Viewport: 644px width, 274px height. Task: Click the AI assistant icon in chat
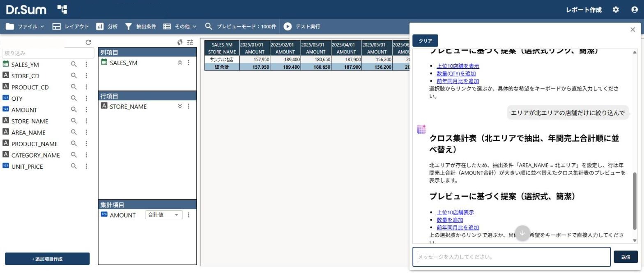click(x=421, y=129)
